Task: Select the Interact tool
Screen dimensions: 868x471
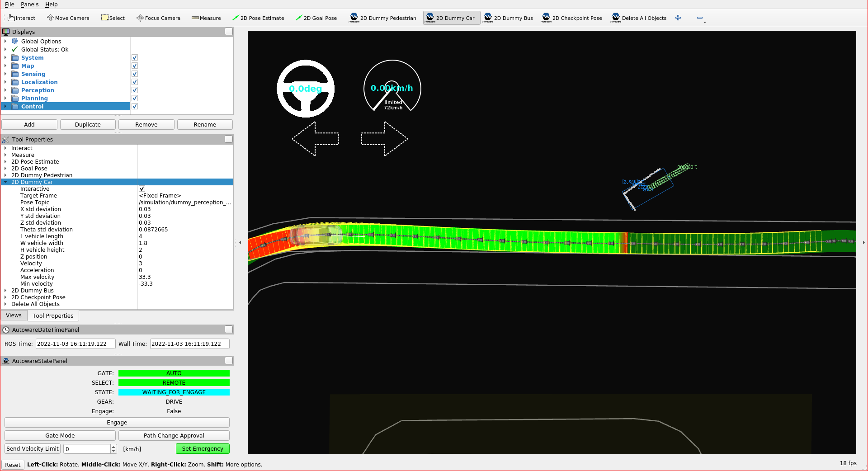Action: (x=21, y=18)
